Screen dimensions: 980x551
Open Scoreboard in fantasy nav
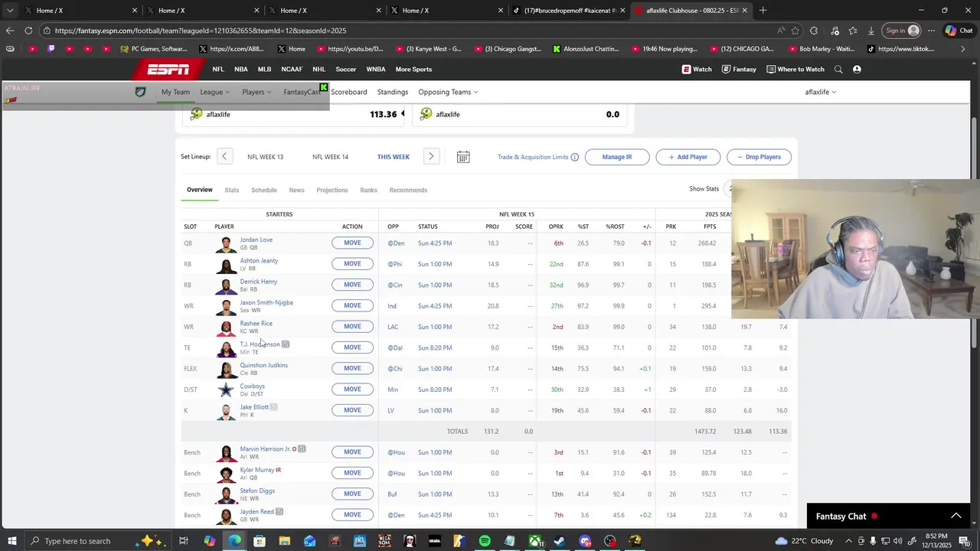(x=349, y=92)
